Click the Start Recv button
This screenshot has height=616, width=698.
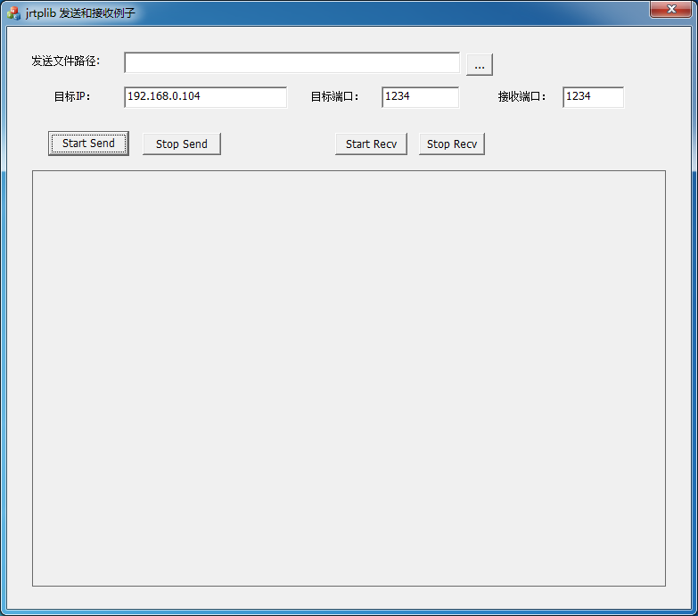click(371, 144)
